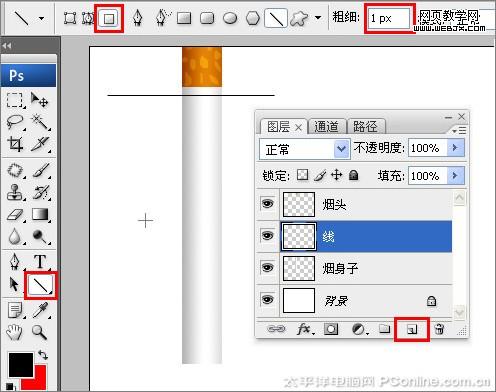Toggle lock position

(x=337, y=175)
